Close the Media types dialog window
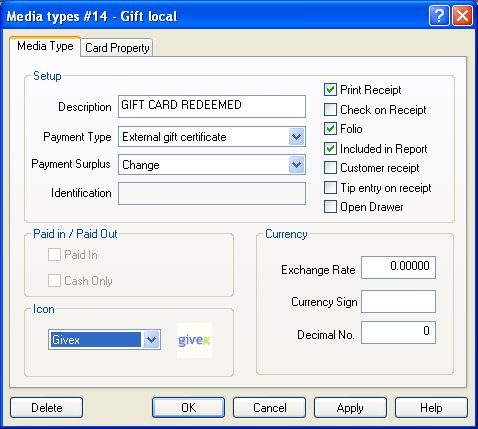The width and height of the screenshot is (478, 429). 462,15
